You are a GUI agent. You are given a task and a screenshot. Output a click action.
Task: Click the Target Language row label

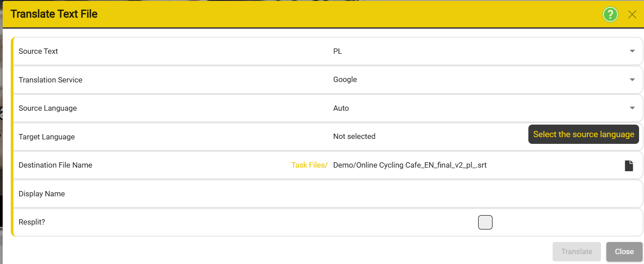tap(47, 137)
